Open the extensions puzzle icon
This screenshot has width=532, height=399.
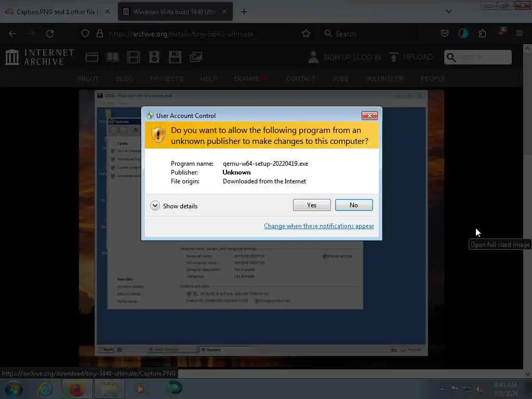coord(482,34)
